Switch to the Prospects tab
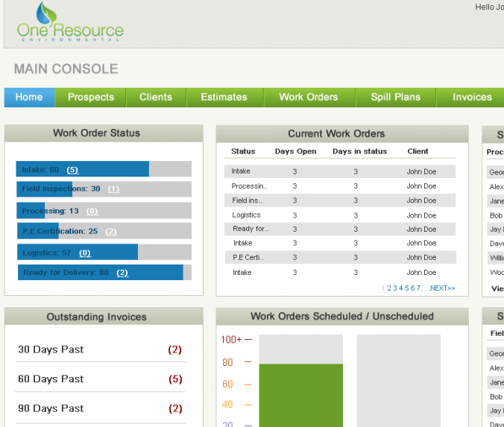The width and height of the screenshot is (504, 427). (x=91, y=97)
